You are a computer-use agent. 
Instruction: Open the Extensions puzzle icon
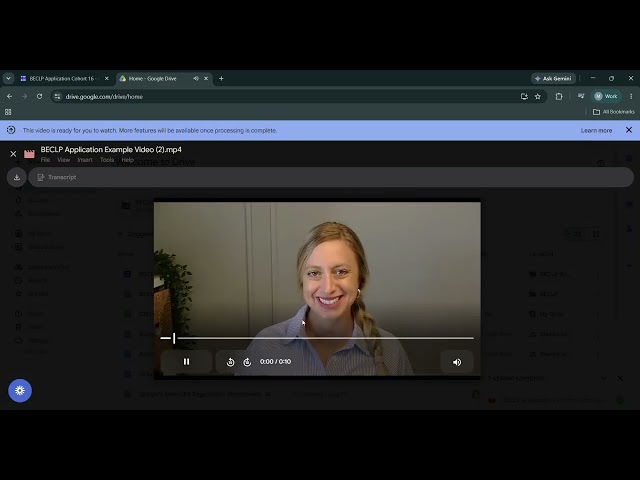[x=559, y=96]
